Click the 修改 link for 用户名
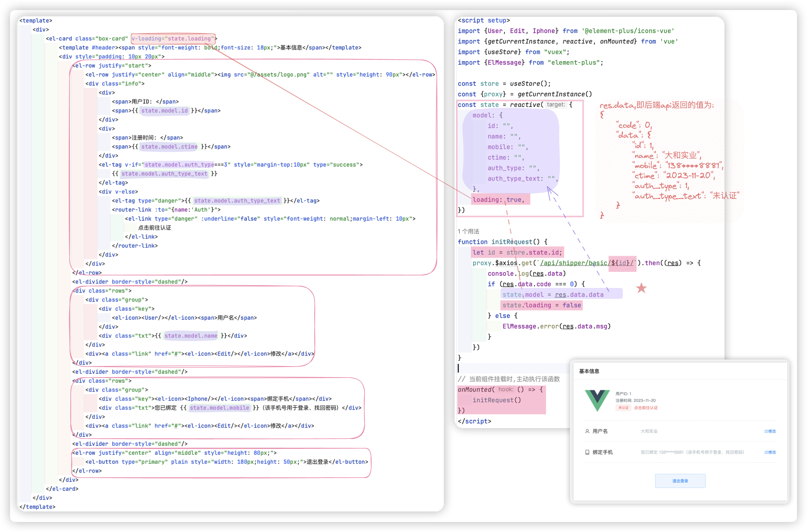Viewport: 807px width, 532px height. 772,431
